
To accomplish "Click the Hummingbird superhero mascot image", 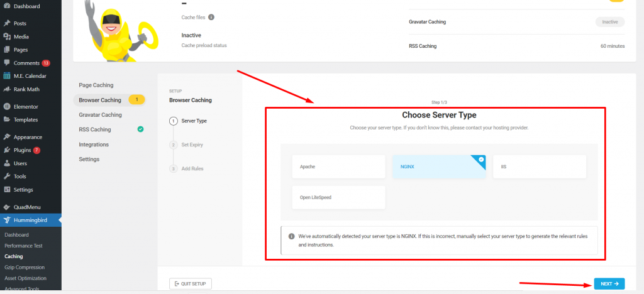I will [x=121, y=31].
